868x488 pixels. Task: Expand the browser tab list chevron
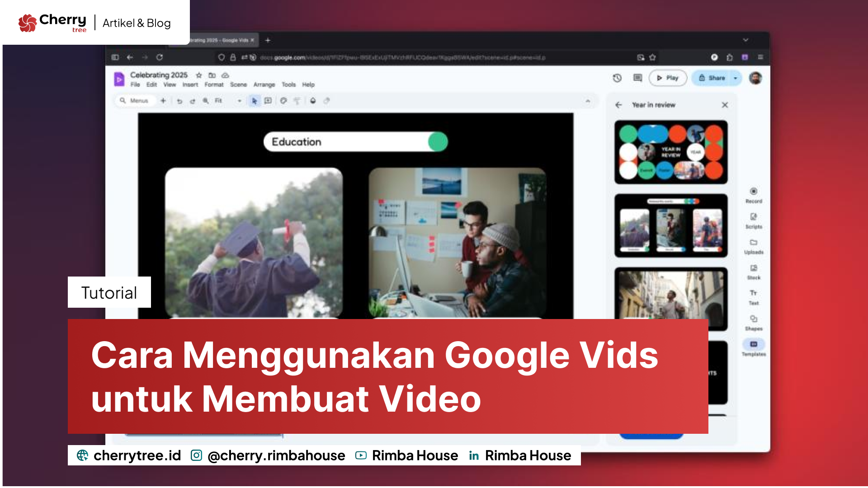(x=745, y=40)
